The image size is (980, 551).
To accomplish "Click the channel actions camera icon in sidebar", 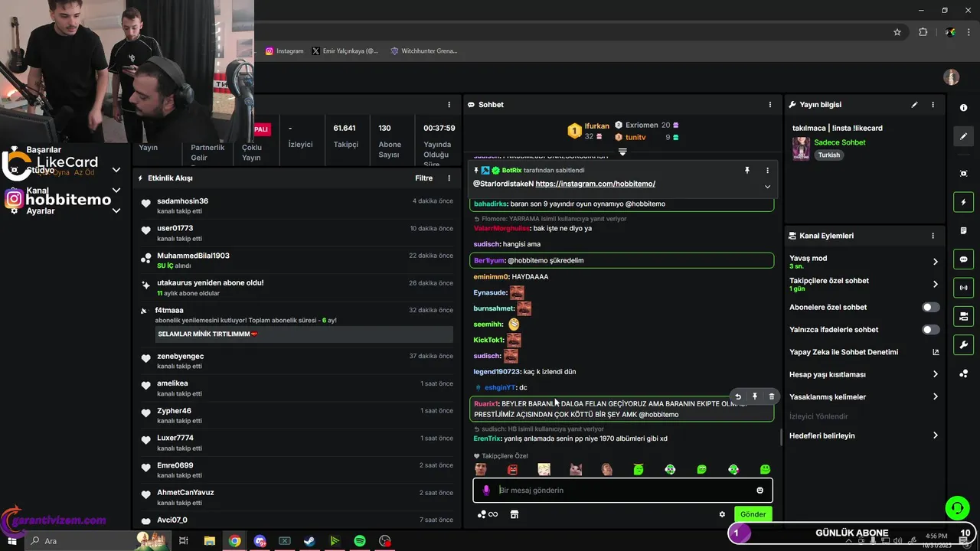I will click(x=963, y=316).
